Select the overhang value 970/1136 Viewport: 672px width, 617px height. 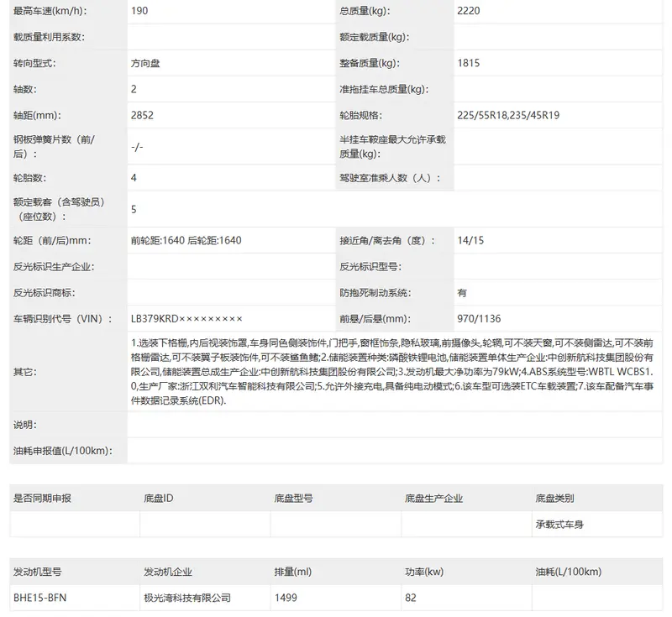(480, 319)
